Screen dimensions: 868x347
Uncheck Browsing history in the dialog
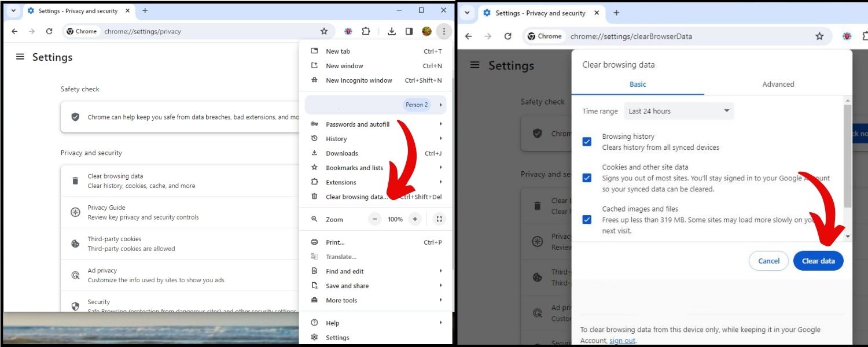click(587, 141)
